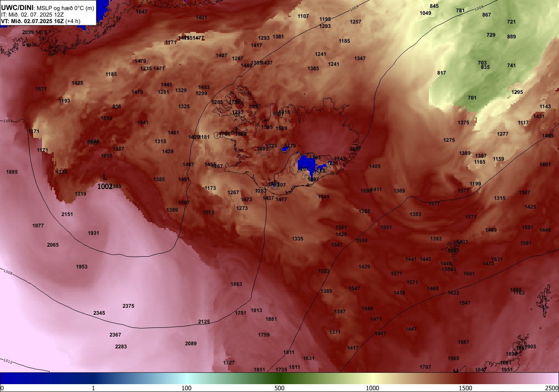The width and height of the screenshot is (559, 392).
Task: Click the 'IT: Mið. 02. 07. 2025 12Z' line
Action: tap(32, 14)
